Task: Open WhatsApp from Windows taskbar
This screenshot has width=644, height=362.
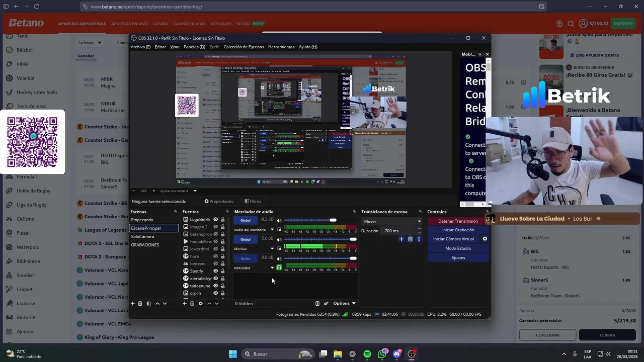Action: click(382, 354)
